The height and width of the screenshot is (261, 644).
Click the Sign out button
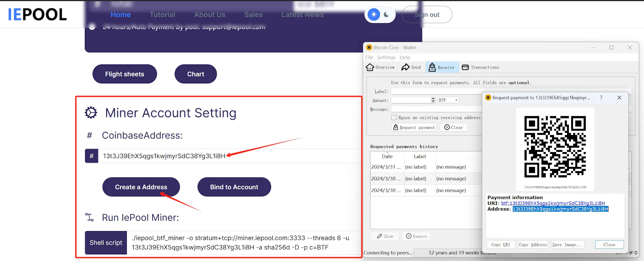tap(427, 14)
